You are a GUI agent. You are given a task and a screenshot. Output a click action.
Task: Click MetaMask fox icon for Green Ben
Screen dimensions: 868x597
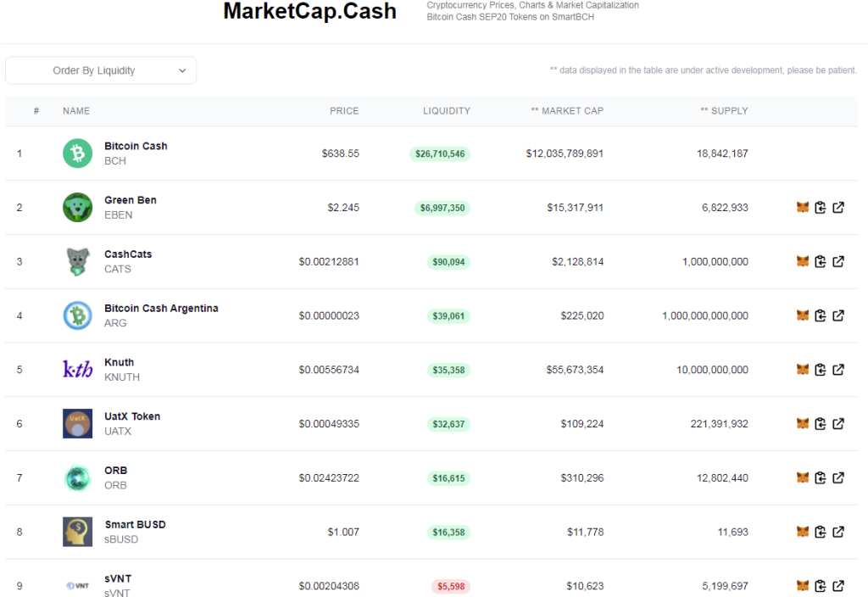(802, 207)
